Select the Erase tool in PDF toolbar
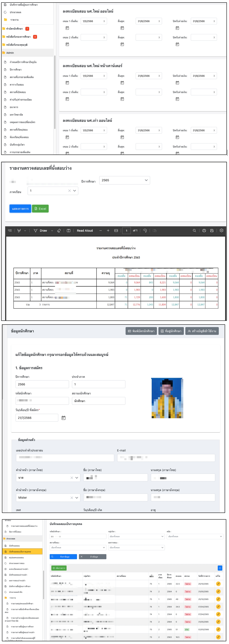This screenshot has width=229, height=644. tap(59, 230)
